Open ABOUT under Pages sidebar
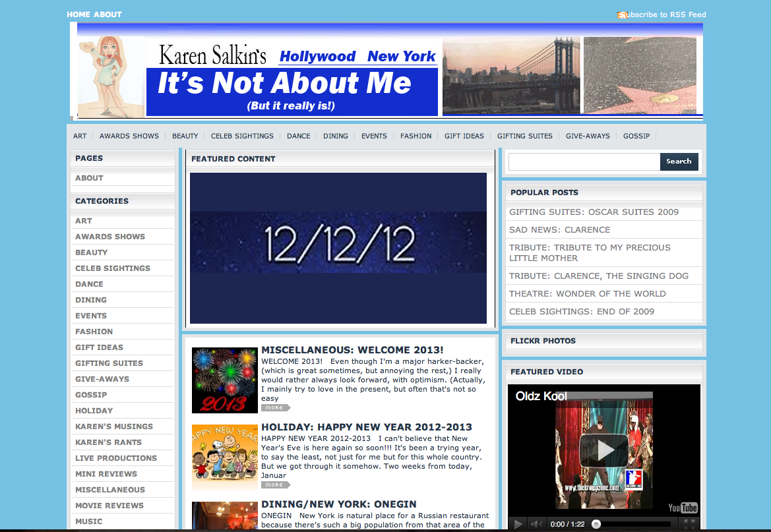Image resolution: width=771 pixels, height=532 pixels. click(89, 178)
